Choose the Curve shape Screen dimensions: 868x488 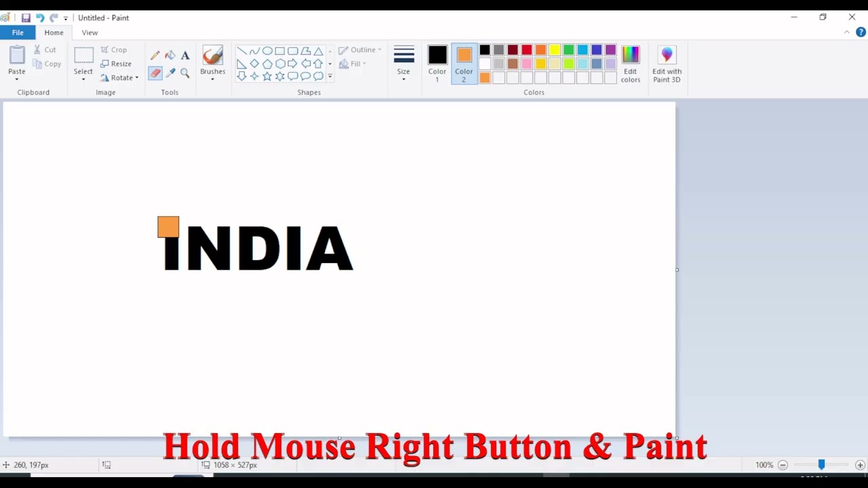click(254, 52)
